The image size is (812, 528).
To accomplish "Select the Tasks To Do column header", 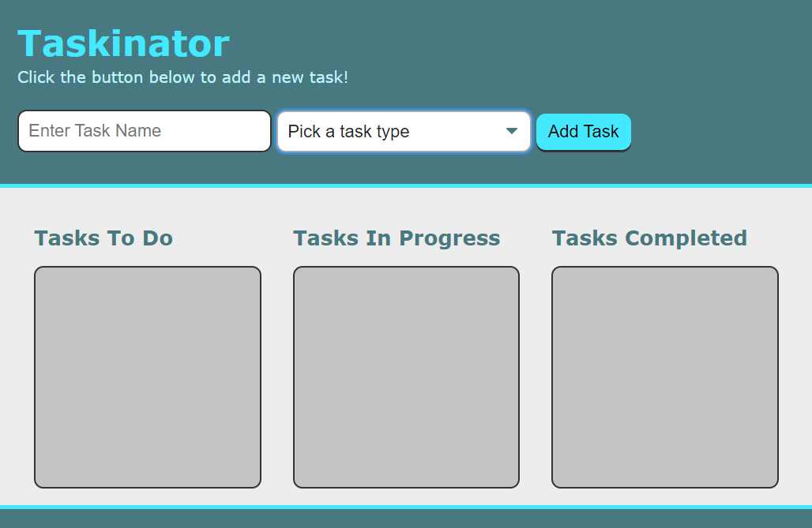I will pyautogui.click(x=103, y=238).
